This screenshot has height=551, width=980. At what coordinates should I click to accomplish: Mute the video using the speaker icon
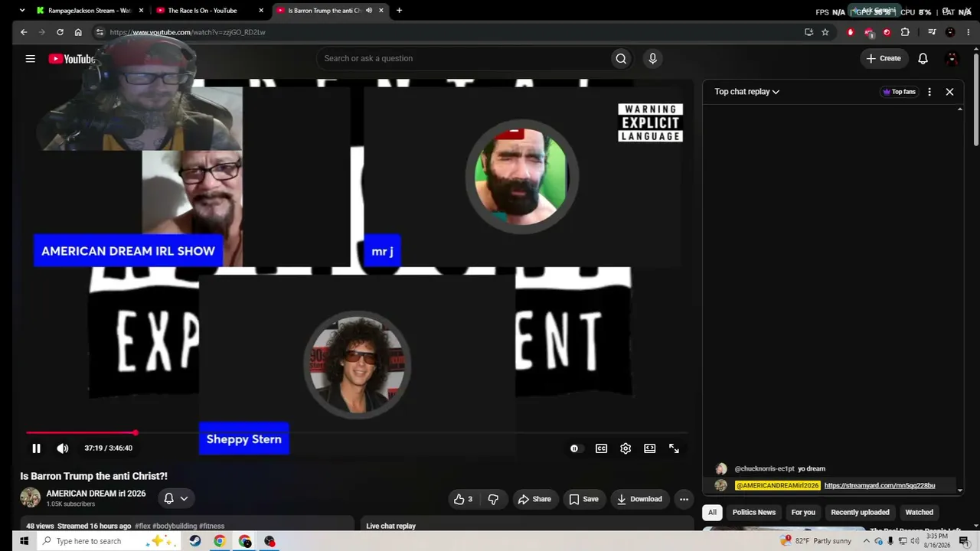point(63,448)
